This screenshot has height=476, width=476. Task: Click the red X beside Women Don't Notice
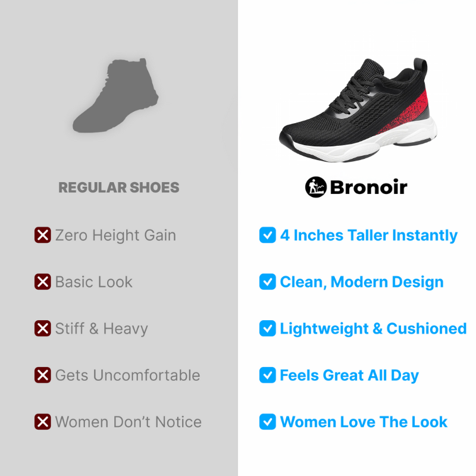42,422
